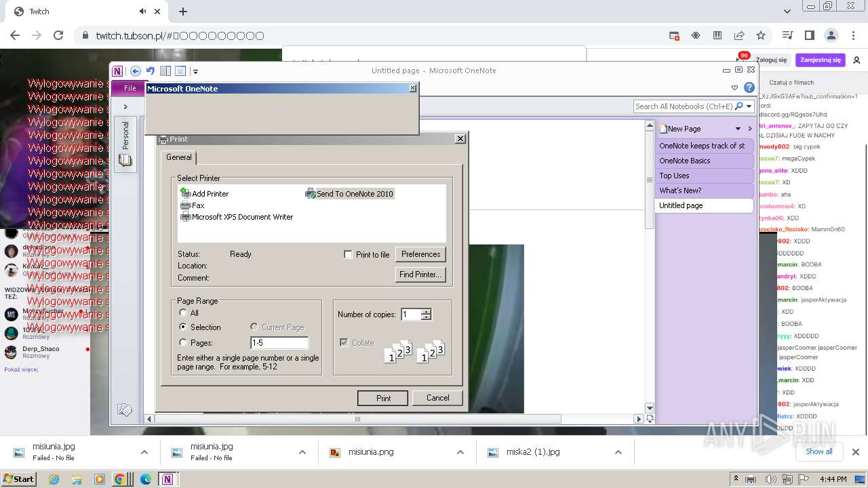
Task: Open Customize Quick Access Toolbar arrow
Action: (195, 71)
